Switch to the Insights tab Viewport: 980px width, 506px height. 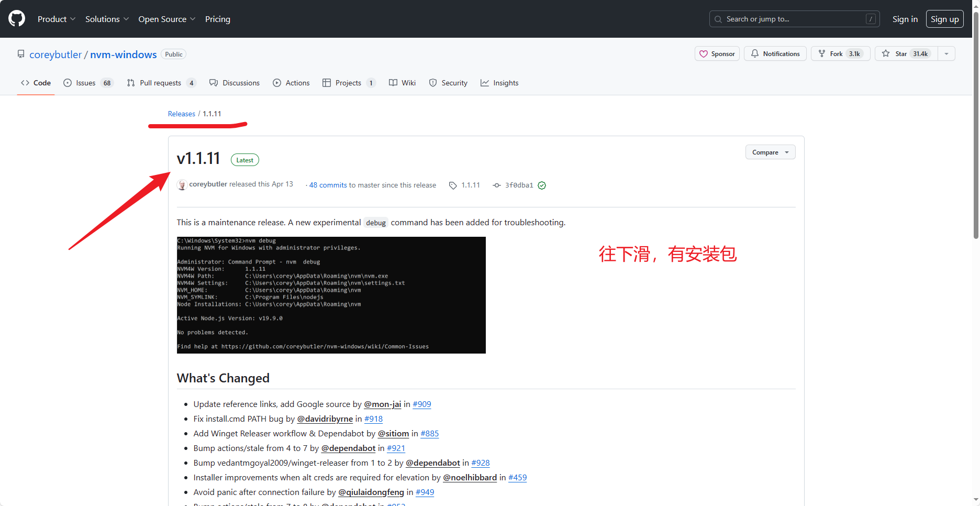pos(499,83)
